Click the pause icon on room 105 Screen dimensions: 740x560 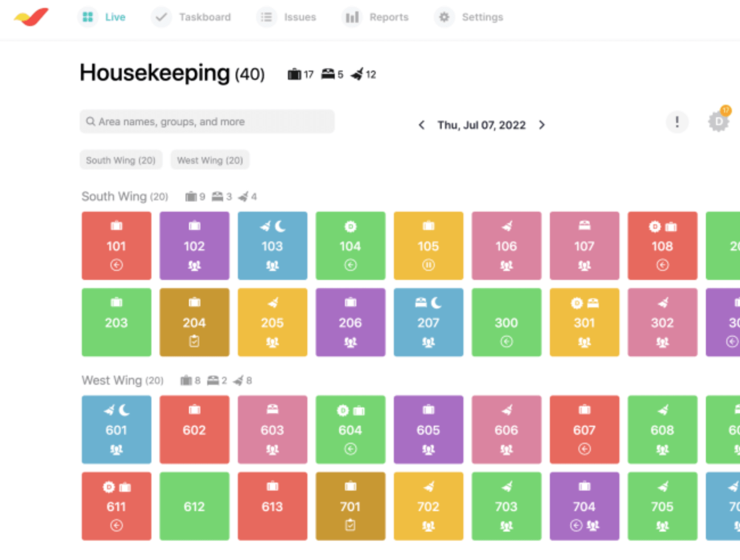click(x=428, y=265)
